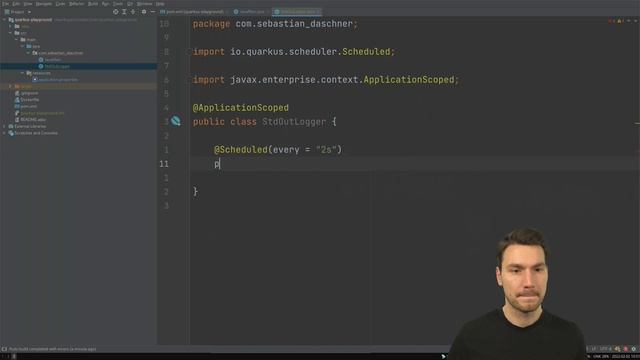Expand the target folder arrow
The image size is (640, 360).
11,86
